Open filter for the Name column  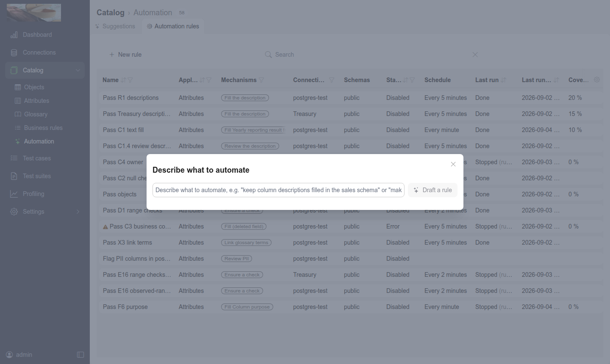click(x=130, y=80)
